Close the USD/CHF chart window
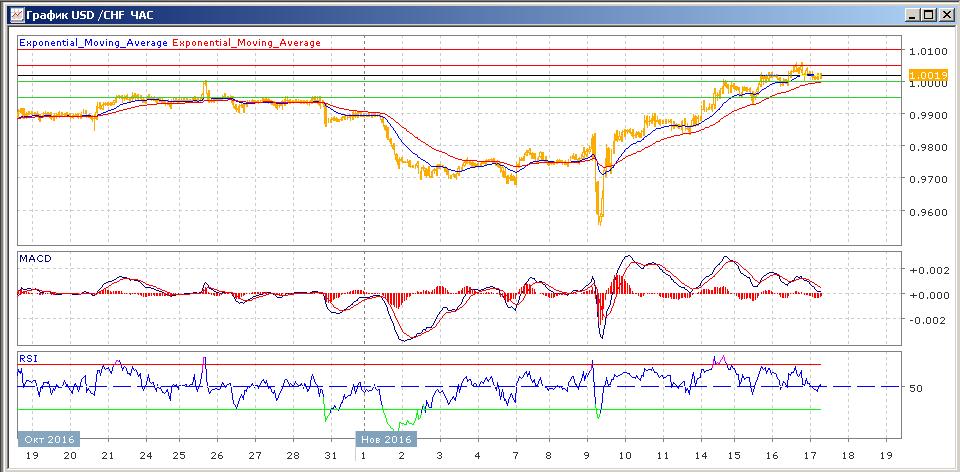Screen dimensions: 960x474 pos(946,15)
